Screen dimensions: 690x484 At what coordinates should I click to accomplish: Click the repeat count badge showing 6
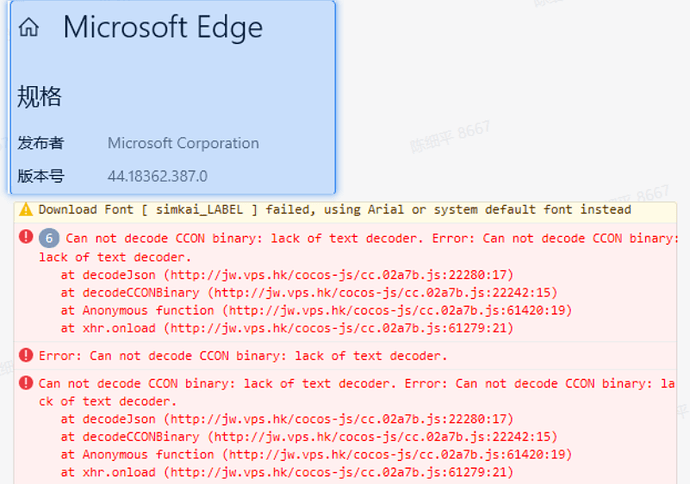49,238
